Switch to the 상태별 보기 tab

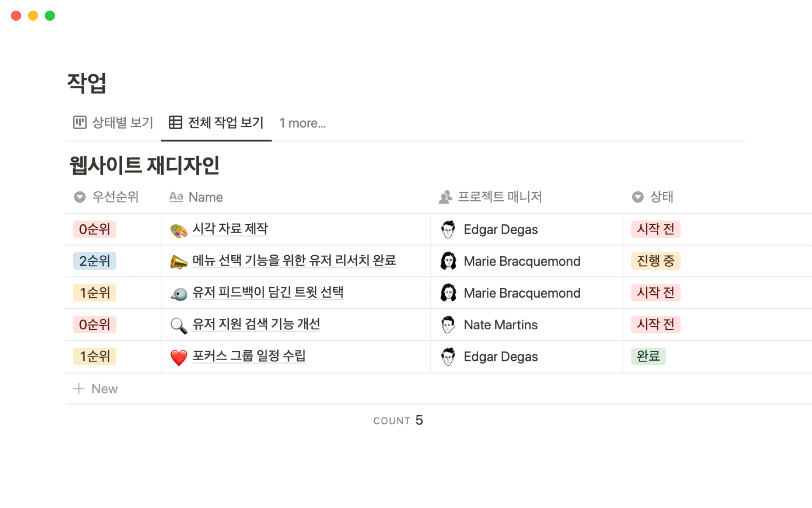(122, 122)
